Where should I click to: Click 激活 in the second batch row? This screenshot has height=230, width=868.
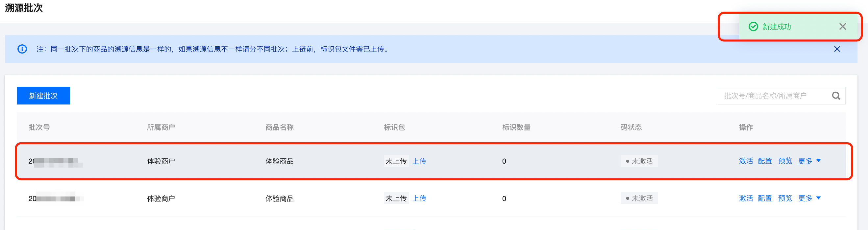pos(746,198)
